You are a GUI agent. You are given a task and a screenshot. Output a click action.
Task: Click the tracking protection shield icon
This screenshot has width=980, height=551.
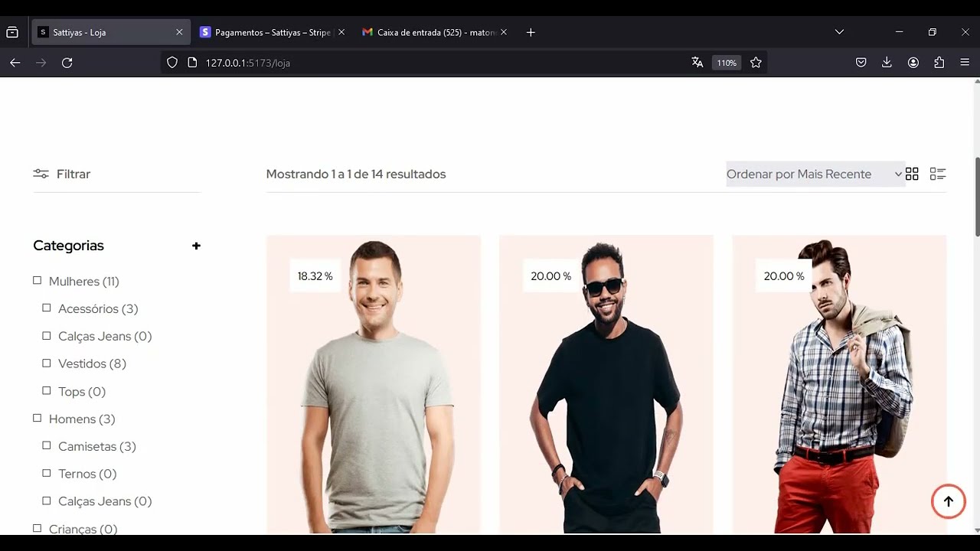pyautogui.click(x=172, y=63)
